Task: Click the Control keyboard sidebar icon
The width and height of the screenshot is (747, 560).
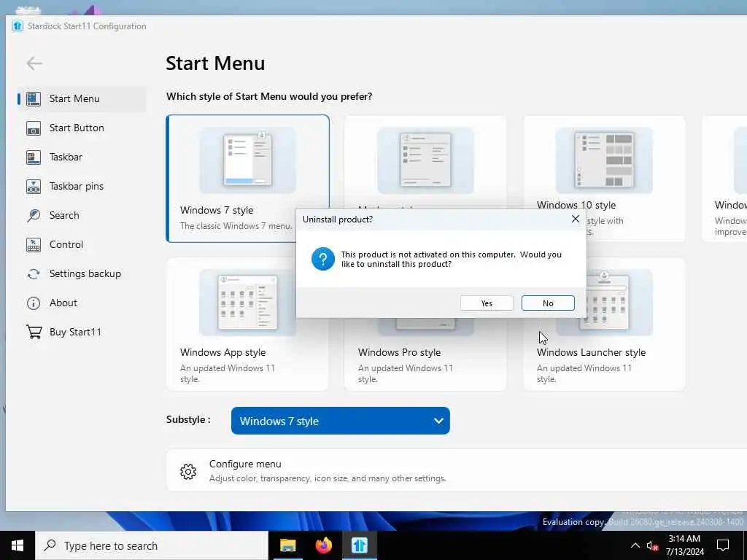Action: [34, 245]
